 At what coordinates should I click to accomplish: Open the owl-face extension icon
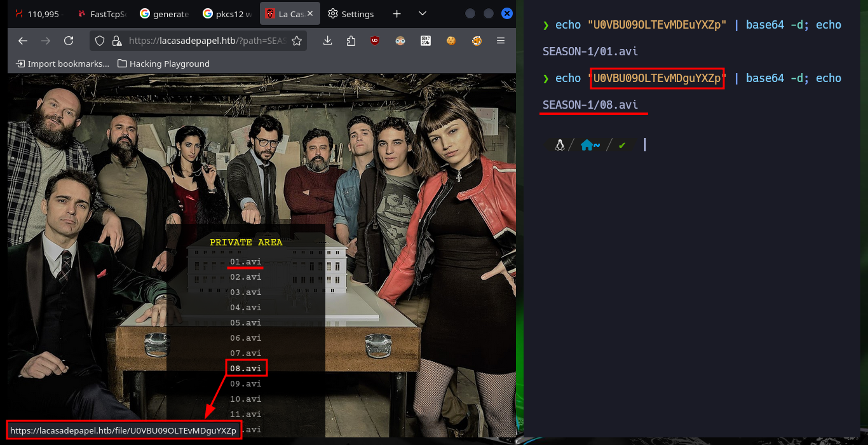click(x=400, y=41)
